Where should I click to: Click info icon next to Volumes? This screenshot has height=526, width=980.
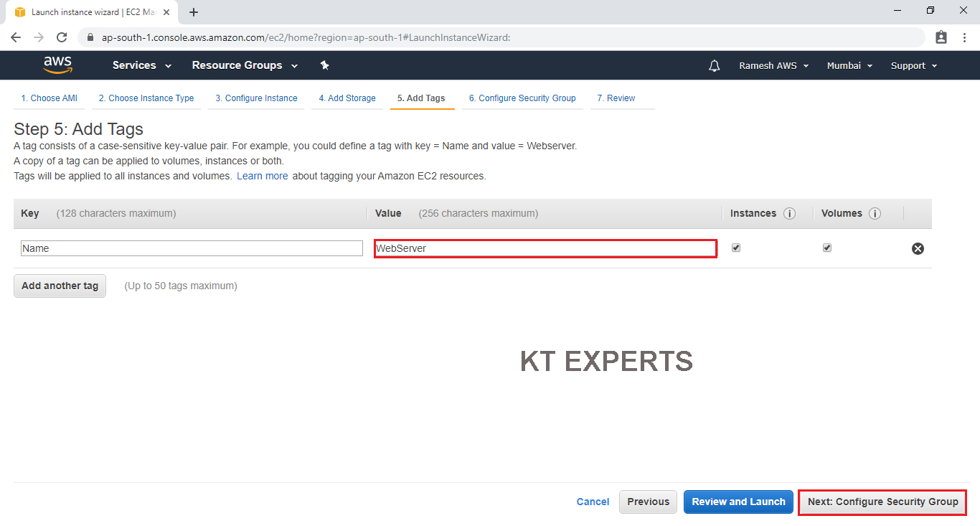click(x=875, y=214)
